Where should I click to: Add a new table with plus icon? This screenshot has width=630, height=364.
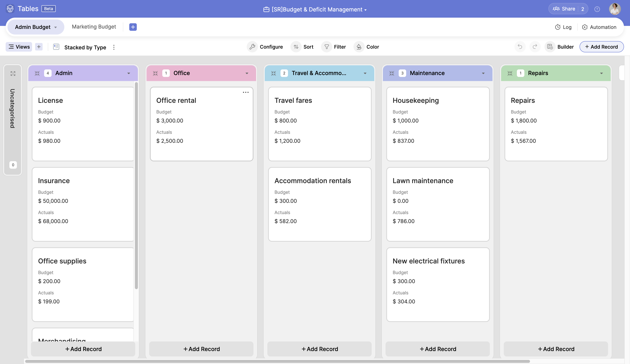pyautogui.click(x=133, y=27)
